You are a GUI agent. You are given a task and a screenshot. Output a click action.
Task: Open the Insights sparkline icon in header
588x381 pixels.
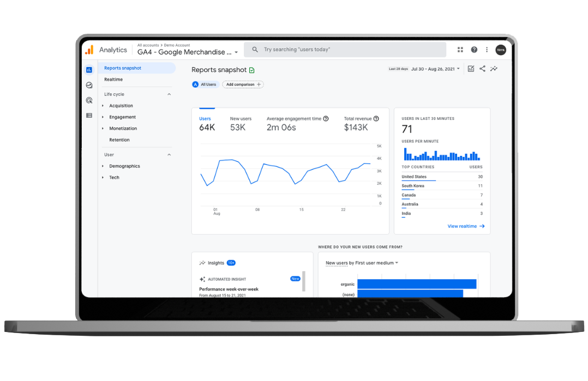(494, 69)
